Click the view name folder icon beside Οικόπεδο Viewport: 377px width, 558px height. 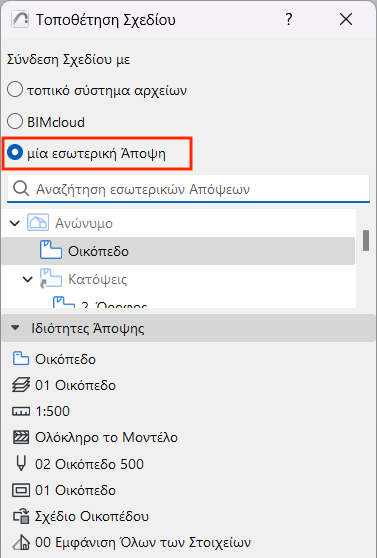point(21,359)
